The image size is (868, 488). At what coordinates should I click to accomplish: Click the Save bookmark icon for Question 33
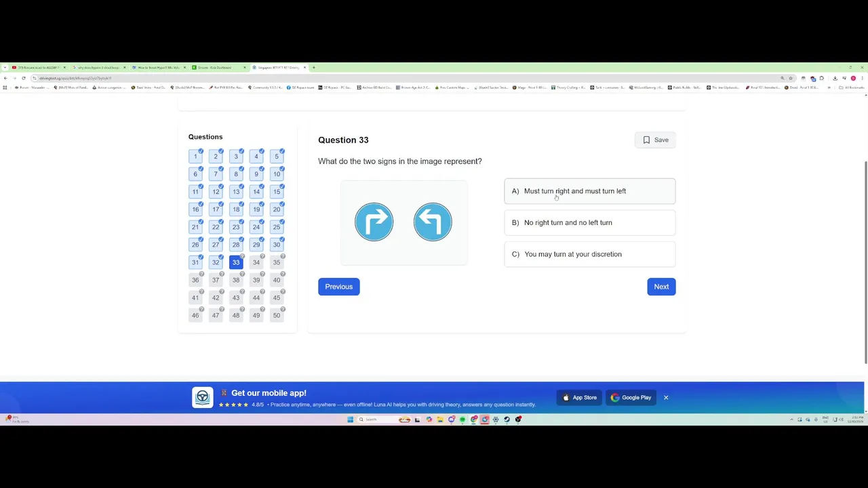646,140
